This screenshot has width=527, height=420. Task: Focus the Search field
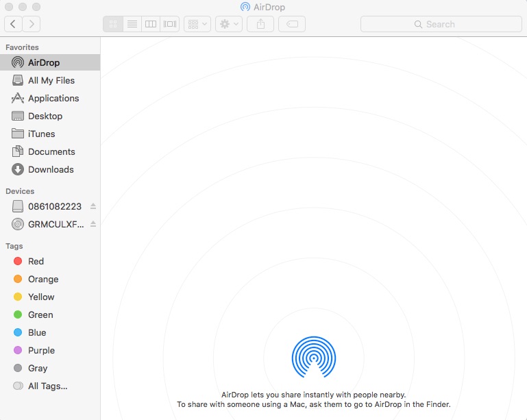[441, 24]
